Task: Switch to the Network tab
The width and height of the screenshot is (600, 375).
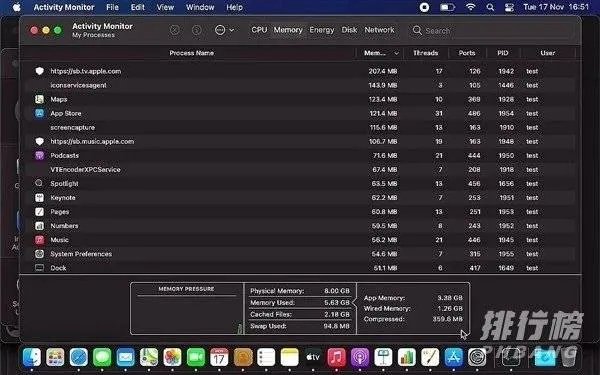Action: click(379, 30)
